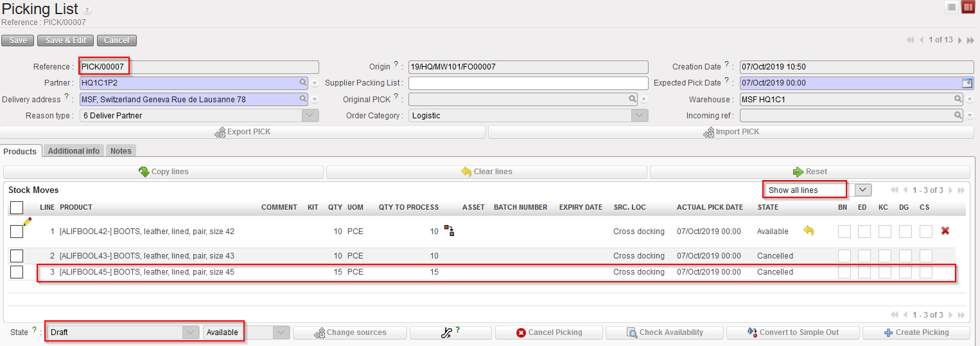980x346 pixels.
Task: Click Change sources button
Action: 350,332
